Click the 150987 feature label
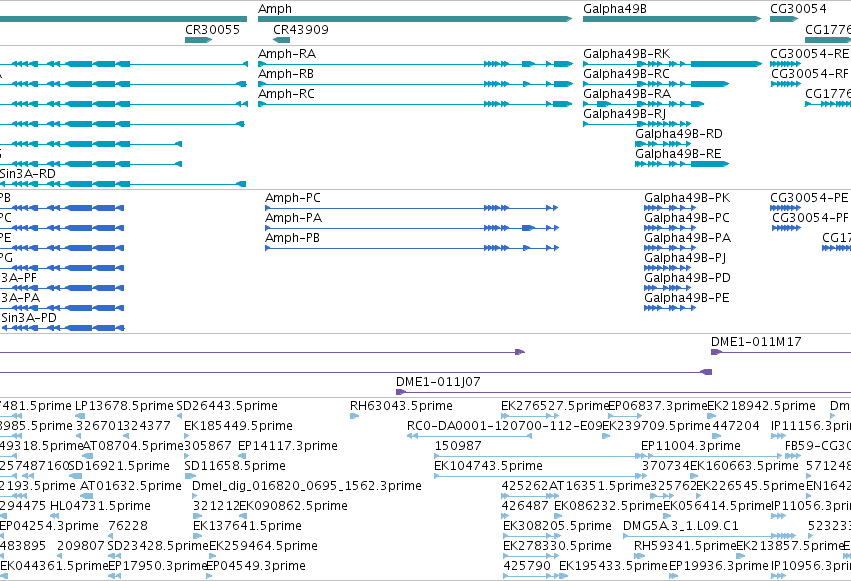 tap(458, 446)
